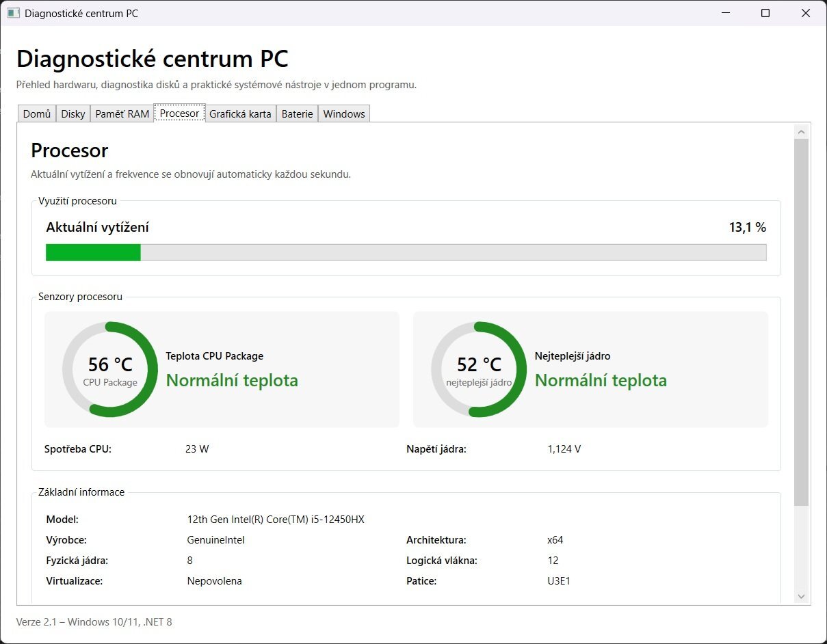The width and height of the screenshot is (827, 644).
Task: Click the scrollbar down arrow
Action: [802, 596]
